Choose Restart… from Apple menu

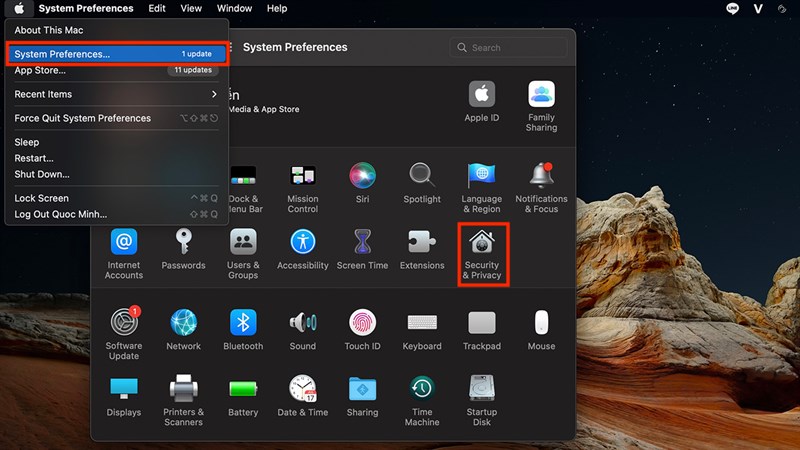point(116,158)
